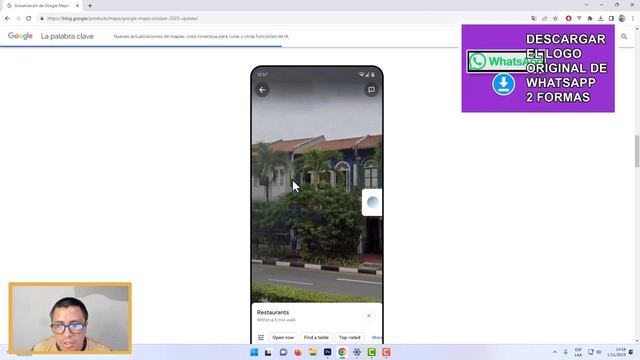The image size is (640, 360).
Task: Open the ESP language indicator in taskbar
Action: [x=578, y=352]
